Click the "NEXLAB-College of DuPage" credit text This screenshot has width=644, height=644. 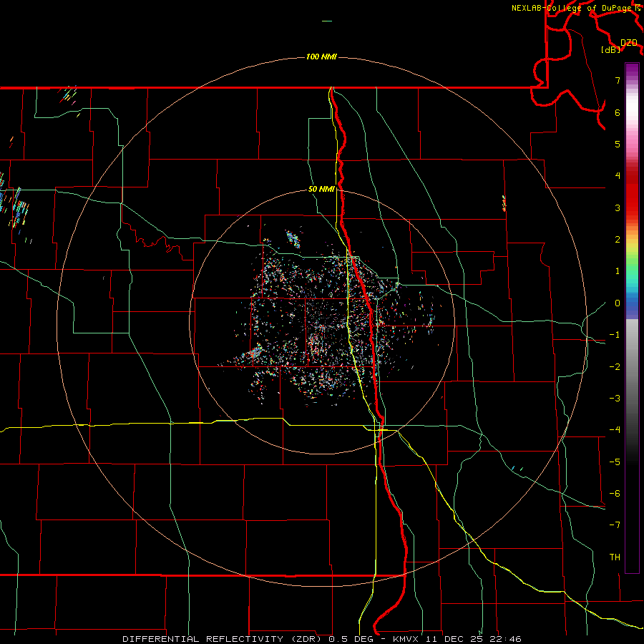pos(571,8)
